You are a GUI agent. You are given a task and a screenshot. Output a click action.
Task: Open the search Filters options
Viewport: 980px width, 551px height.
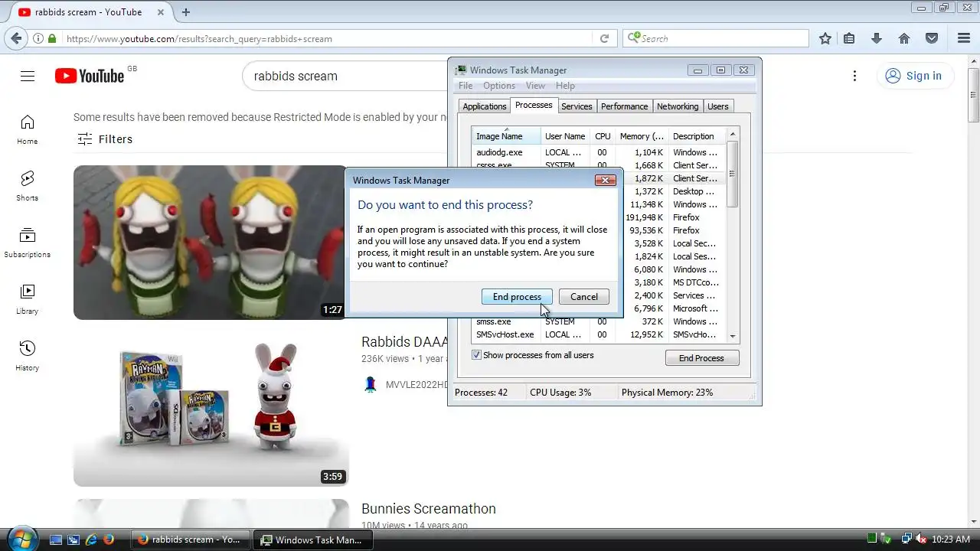[105, 139]
